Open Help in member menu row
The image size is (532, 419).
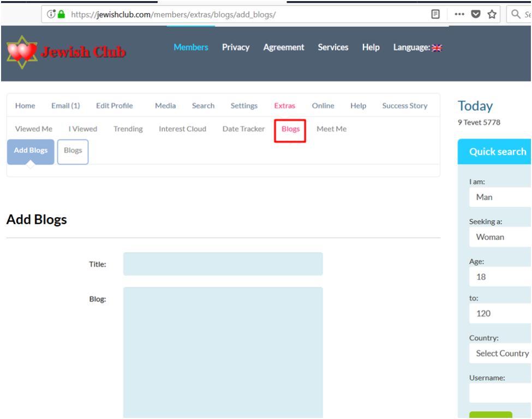click(358, 105)
